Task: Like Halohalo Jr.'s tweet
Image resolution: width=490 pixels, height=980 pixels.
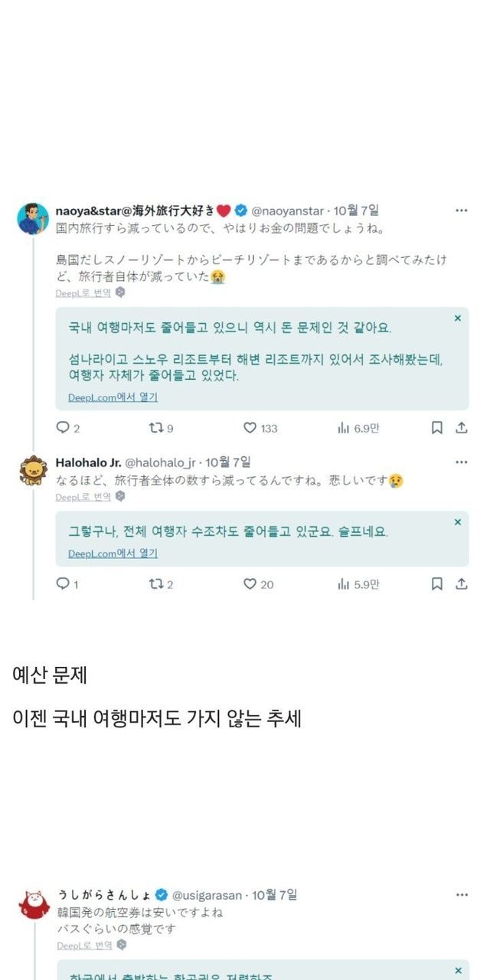Action: (x=250, y=584)
